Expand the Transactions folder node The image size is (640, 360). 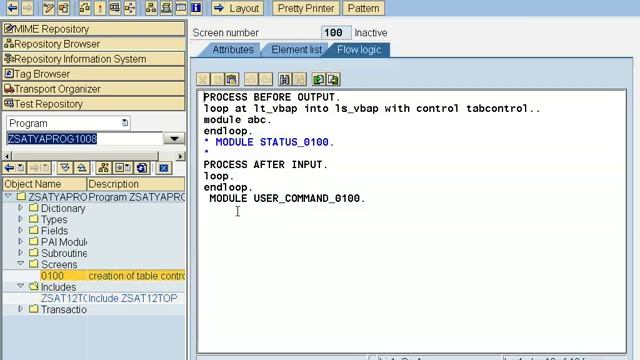tap(20, 309)
